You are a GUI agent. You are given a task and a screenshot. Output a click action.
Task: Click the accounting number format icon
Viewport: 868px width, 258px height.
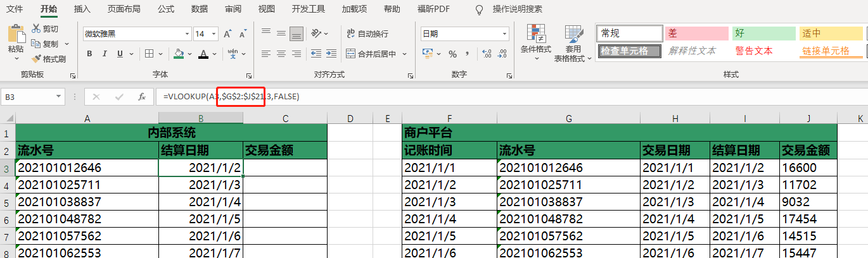pos(428,54)
